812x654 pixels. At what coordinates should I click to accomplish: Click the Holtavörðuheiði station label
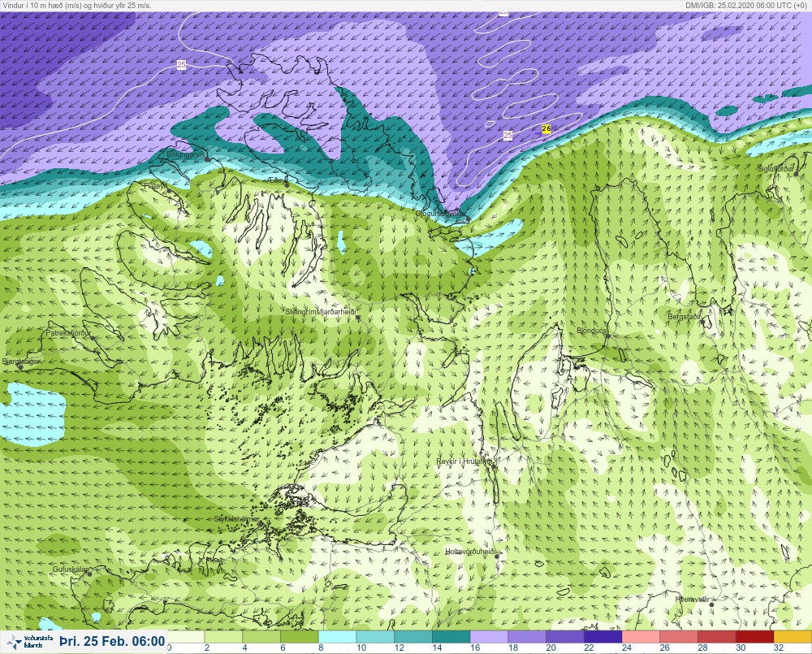point(471,552)
